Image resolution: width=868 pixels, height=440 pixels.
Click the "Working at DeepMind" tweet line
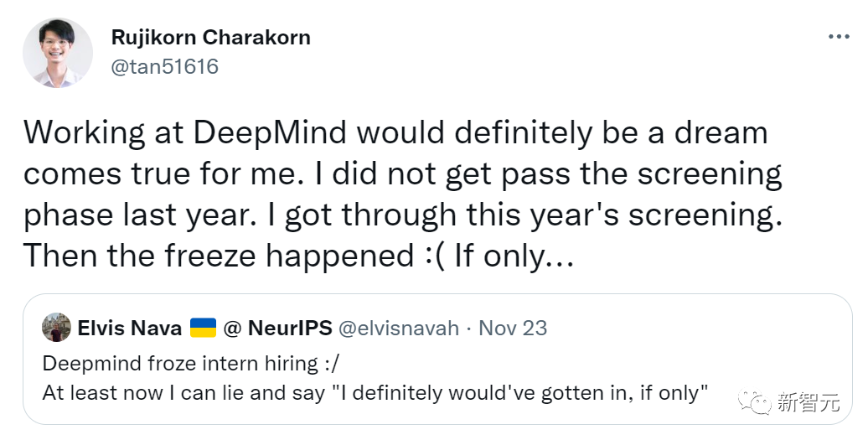pos(395,135)
